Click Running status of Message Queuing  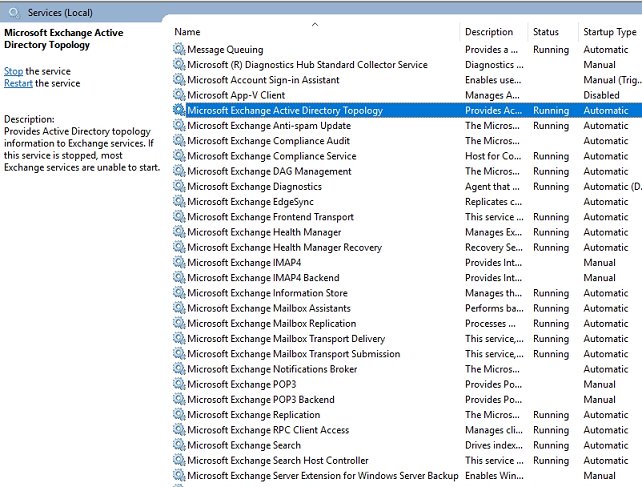pyautogui.click(x=551, y=50)
